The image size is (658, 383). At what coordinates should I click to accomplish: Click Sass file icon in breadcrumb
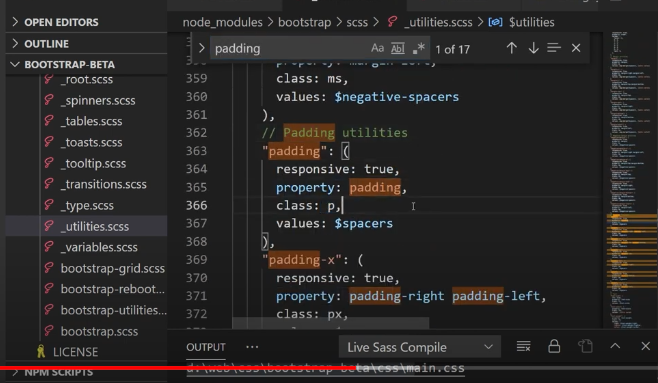392,21
